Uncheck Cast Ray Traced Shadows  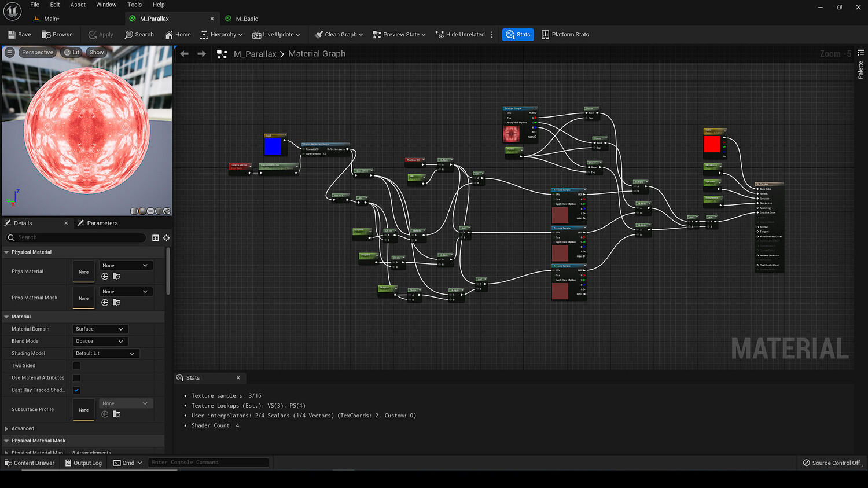pyautogui.click(x=76, y=390)
